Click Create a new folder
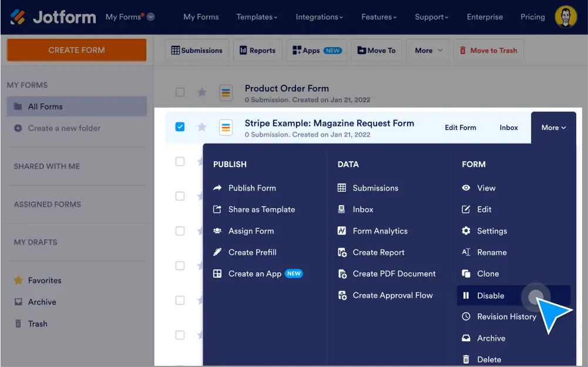Viewport: 588px width, 367px height. coord(63,128)
